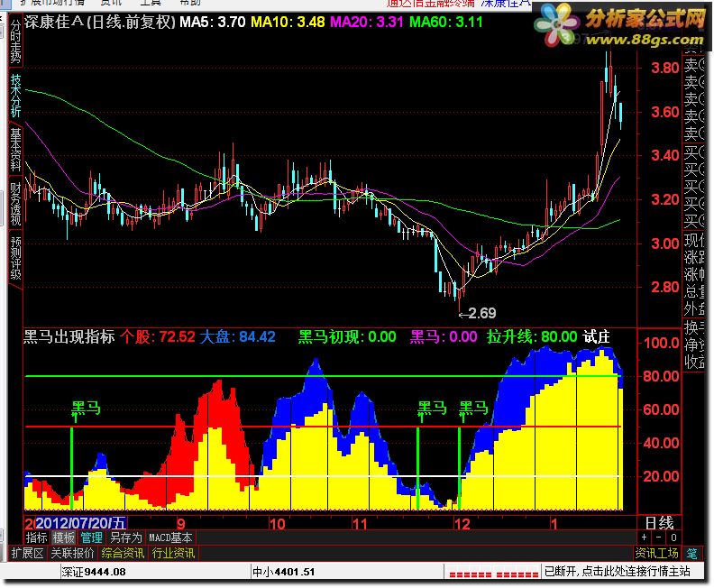The image size is (714, 588).
Task: Click the 个股: 72.52 value
Action: [x=158, y=336]
